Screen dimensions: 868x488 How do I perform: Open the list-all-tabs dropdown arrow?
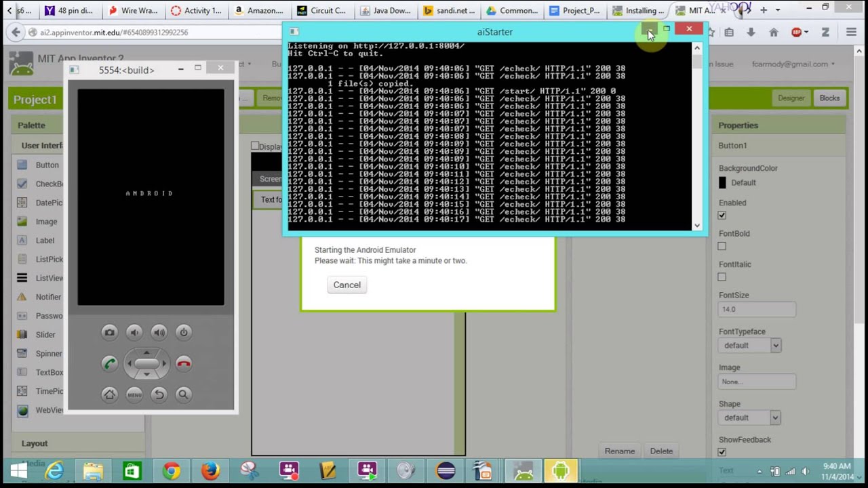click(x=777, y=10)
